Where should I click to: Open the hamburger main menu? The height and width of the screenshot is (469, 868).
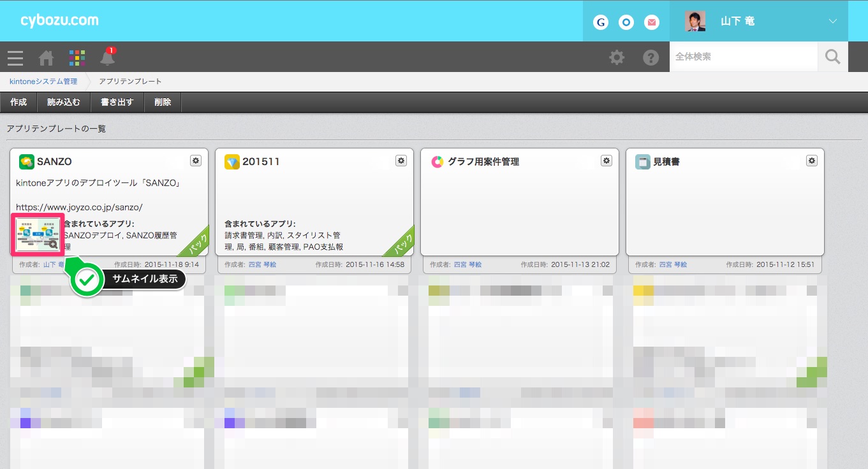point(15,58)
